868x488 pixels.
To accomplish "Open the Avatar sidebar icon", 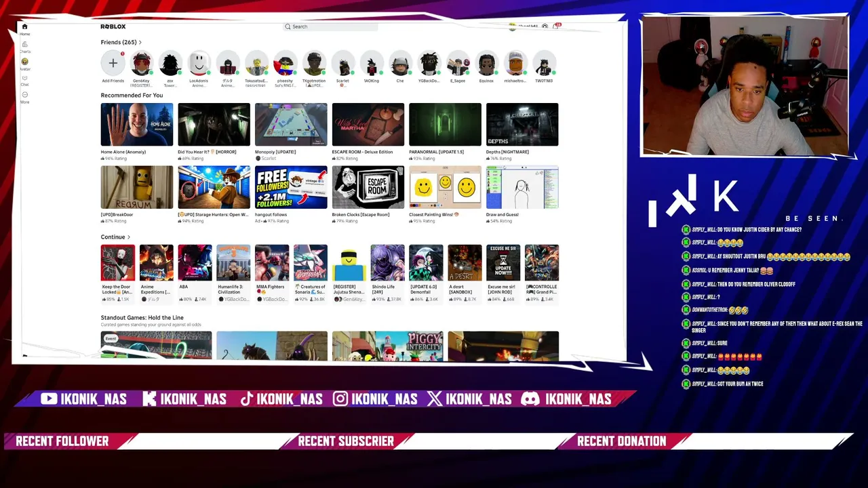I will (24, 63).
